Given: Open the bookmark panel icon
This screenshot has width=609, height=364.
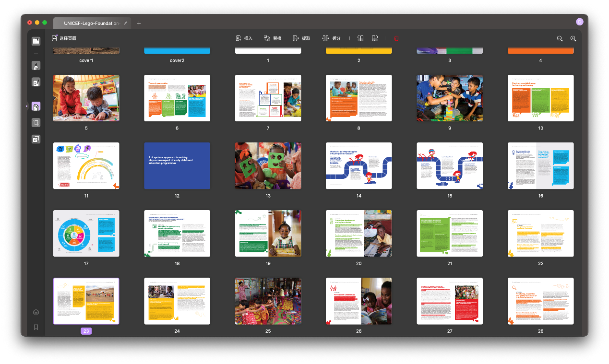Looking at the screenshot, I should point(36,327).
